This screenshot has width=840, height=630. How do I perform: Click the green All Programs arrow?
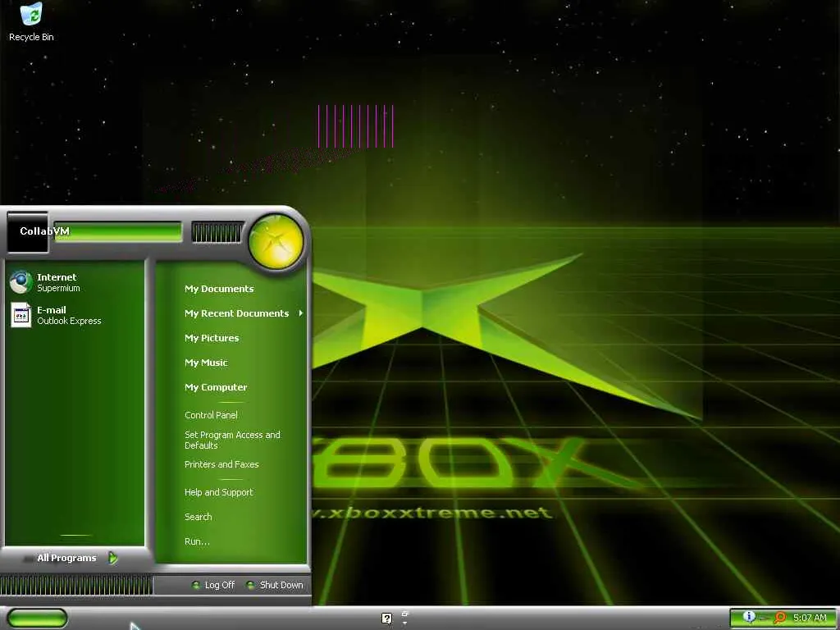[112, 558]
